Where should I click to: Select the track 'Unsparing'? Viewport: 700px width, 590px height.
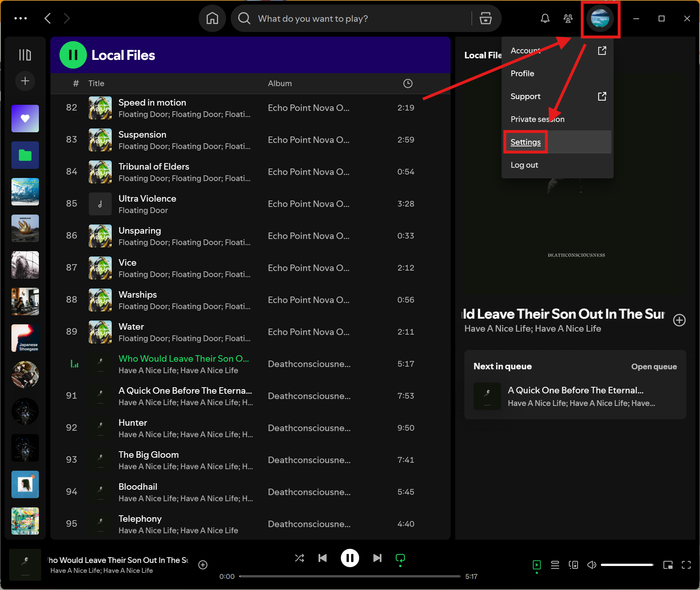coord(250,236)
